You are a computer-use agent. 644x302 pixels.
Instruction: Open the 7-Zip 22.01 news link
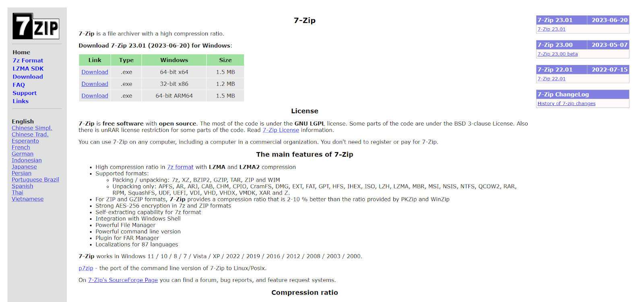click(x=551, y=79)
